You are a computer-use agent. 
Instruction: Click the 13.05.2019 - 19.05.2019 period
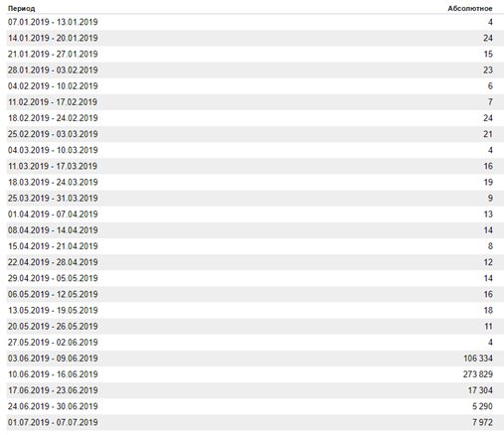(53, 310)
